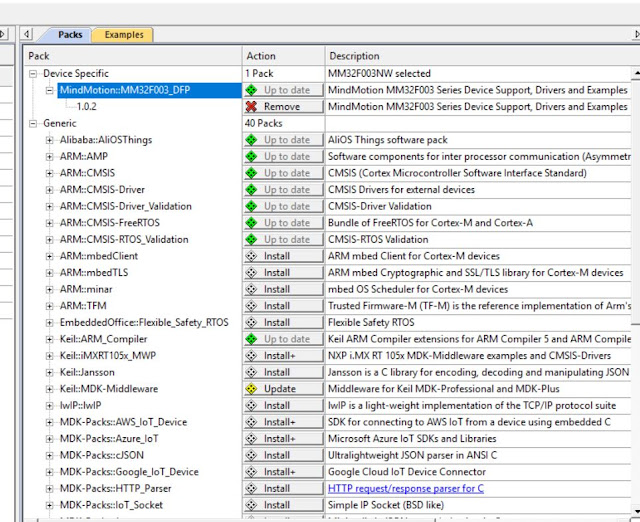The width and height of the screenshot is (640, 522).
Task: Click the green status icon for ARM::CMSIS-RTOS_Validation
Action: tap(251, 240)
